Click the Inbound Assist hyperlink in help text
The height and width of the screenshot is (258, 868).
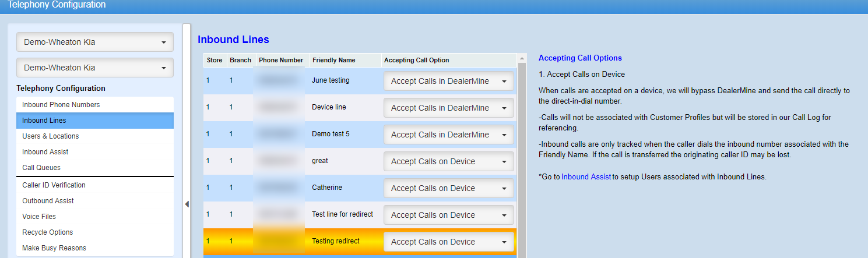tap(586, 177)
